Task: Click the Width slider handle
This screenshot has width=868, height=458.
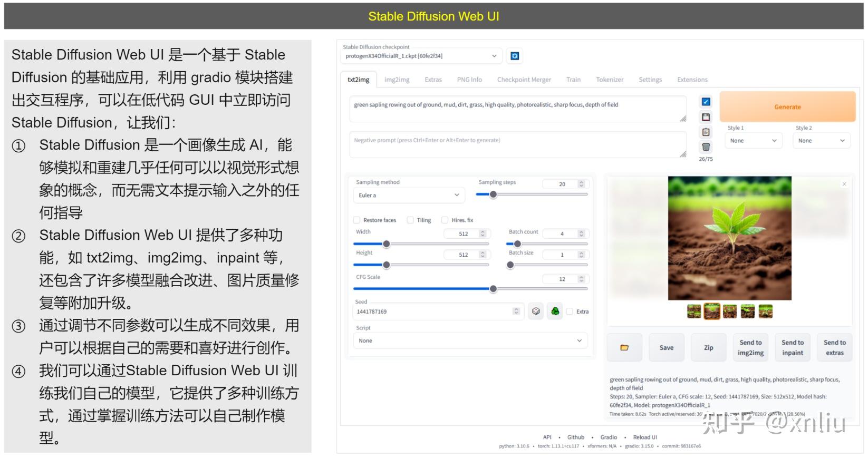Action: pos(387,244)
